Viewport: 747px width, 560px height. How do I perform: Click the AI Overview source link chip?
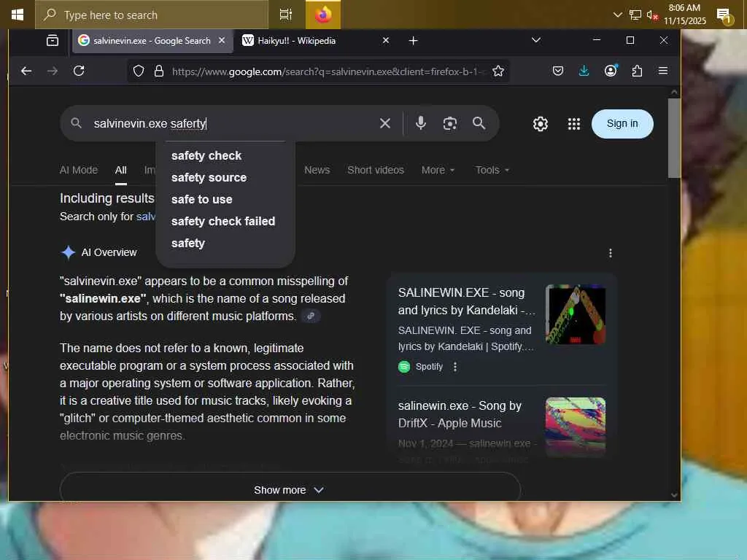pyautogui.click(x=311, y=316)
